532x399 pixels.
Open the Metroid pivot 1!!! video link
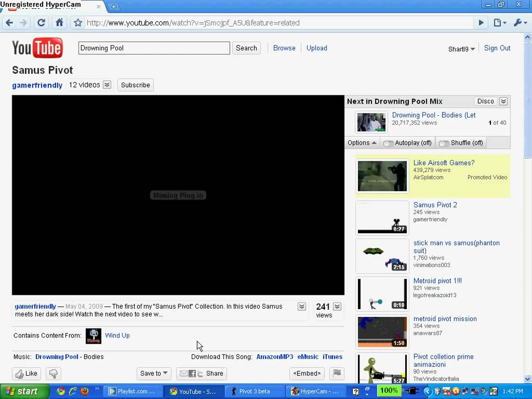437,281
